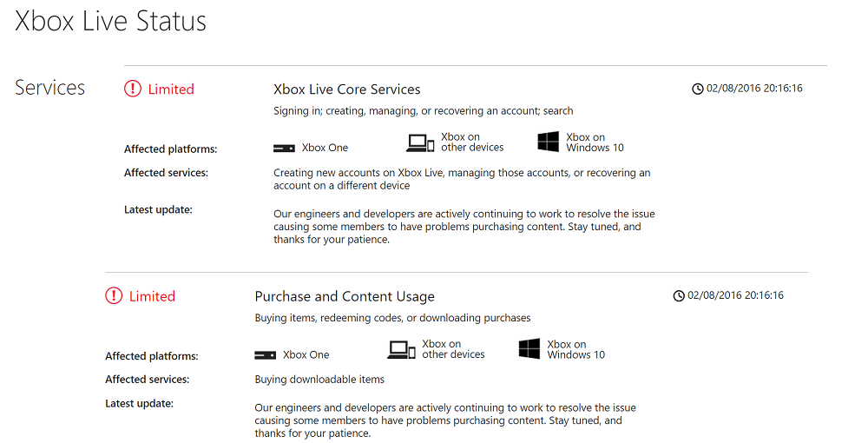Click the Xbox Live Status page title
868x443 pixels.
(111, 21)
